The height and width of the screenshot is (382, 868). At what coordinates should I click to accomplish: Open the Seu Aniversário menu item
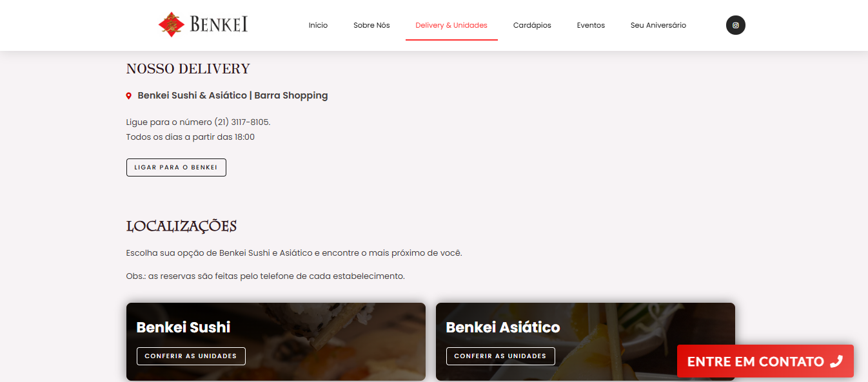(x=658, y=25)
